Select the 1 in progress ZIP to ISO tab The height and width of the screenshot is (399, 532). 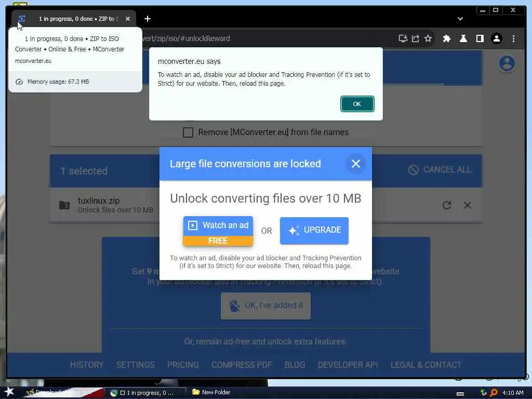click(74, 19)
